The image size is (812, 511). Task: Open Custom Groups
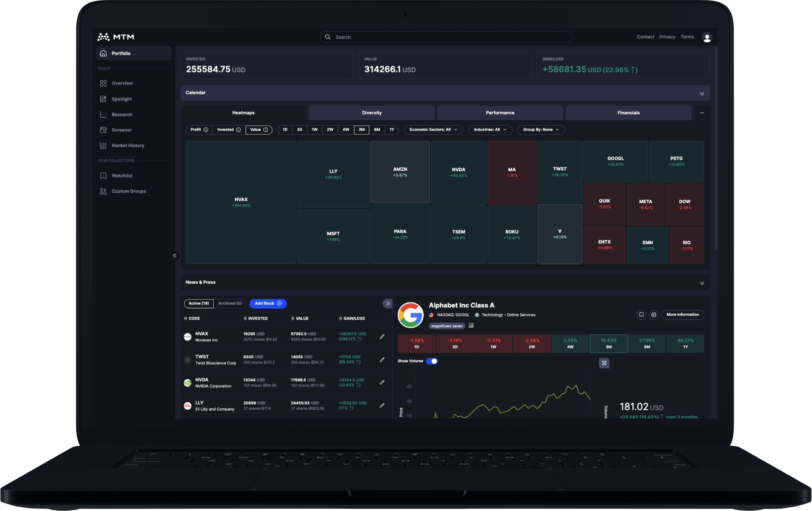(123, 191)
